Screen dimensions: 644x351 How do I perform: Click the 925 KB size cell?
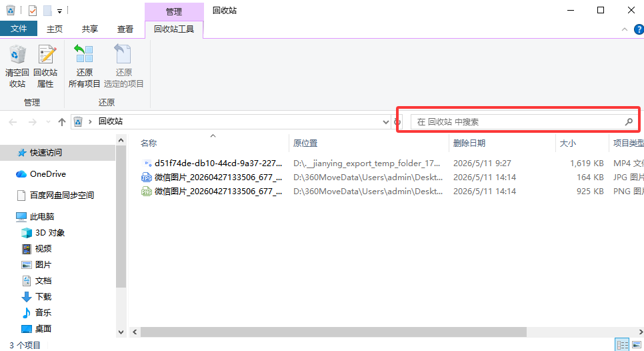[x=590, y=191]
